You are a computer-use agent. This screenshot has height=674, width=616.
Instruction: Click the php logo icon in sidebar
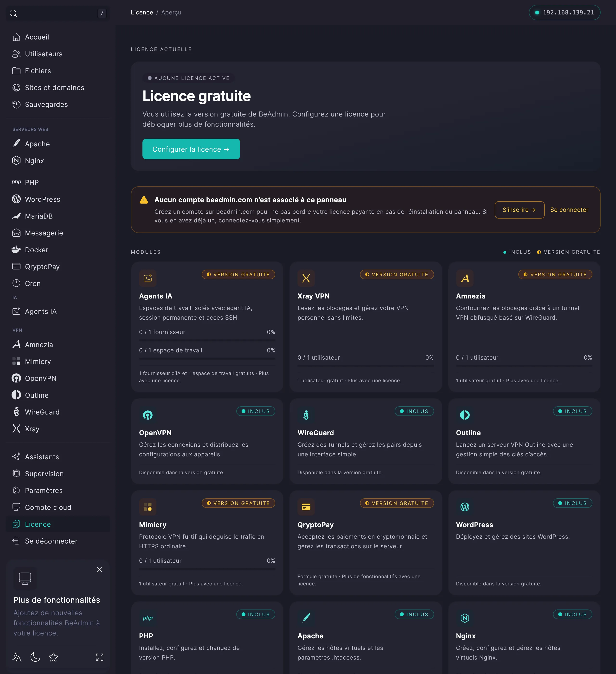[16, 182]
